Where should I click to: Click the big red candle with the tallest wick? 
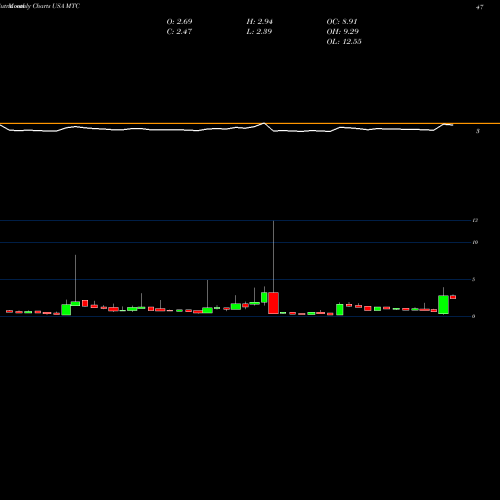click(273, 303)
